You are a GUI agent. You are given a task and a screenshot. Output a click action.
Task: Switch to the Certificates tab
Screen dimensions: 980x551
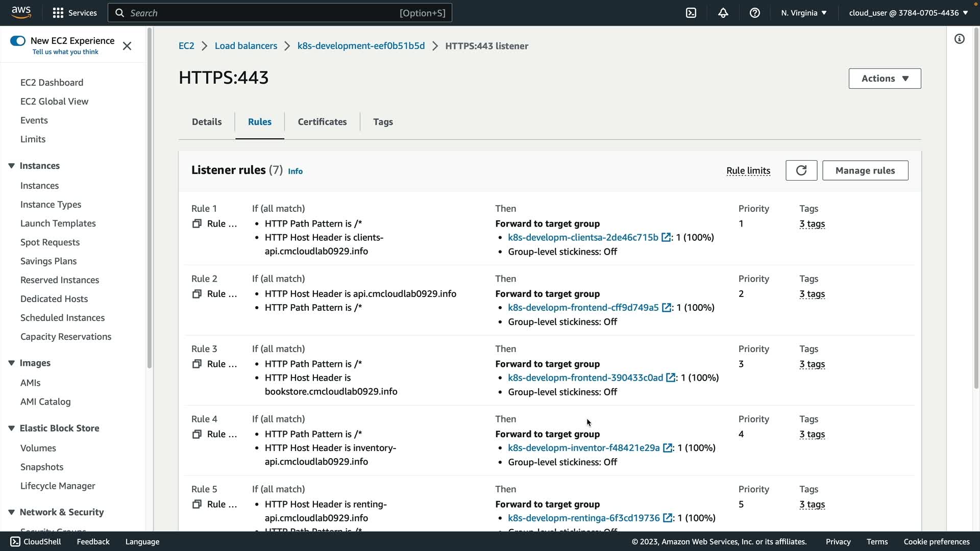322,122
